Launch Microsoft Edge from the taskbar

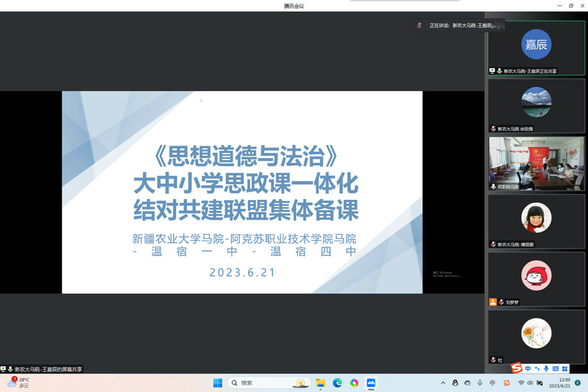coord(338,383)
